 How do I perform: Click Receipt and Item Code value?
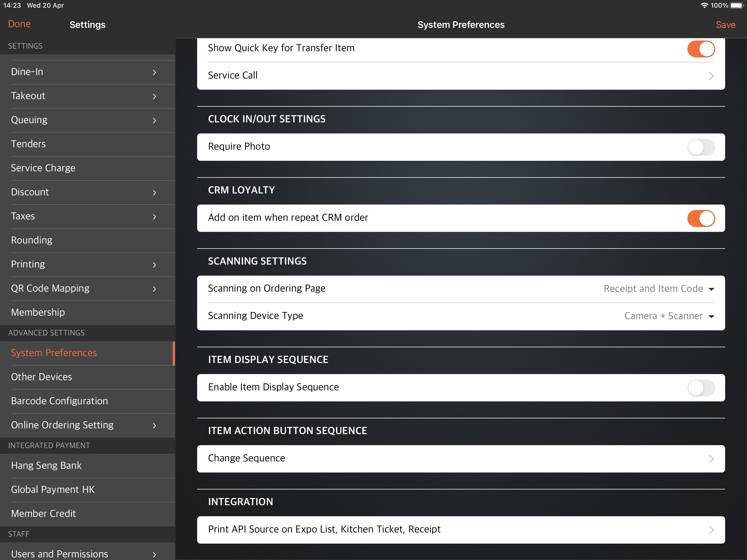click(653, 288)
